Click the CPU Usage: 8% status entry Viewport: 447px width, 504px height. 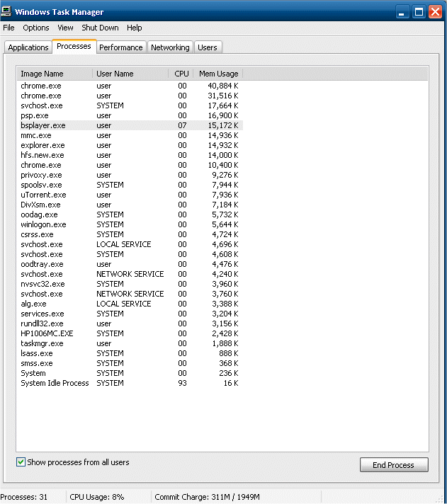pyautogui.click(x=97, y=497)
